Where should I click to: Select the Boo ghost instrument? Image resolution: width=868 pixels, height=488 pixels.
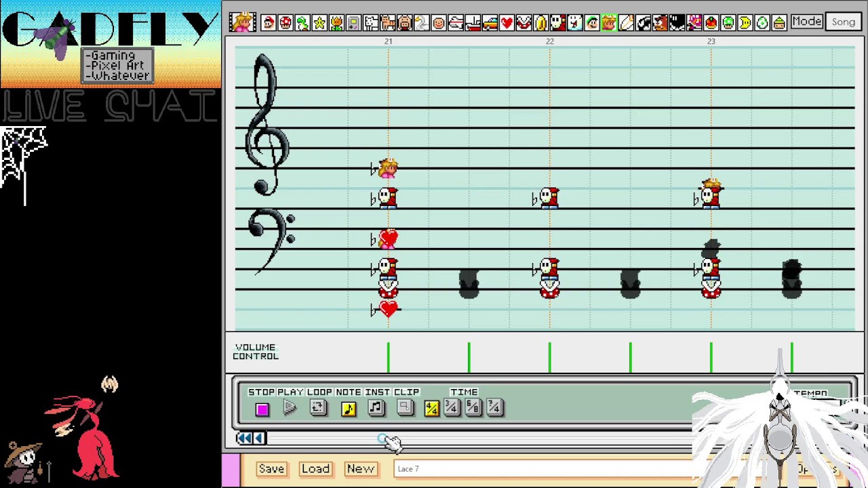click(x=574, y=22)
